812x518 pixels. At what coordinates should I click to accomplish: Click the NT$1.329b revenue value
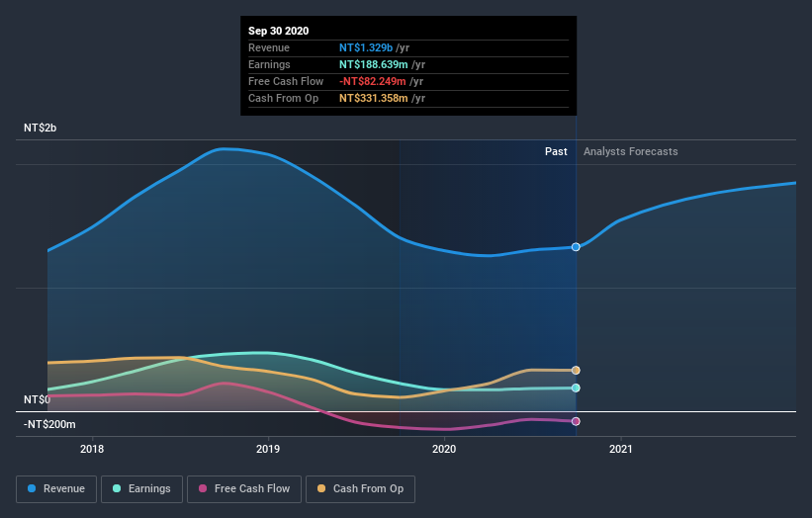click(366, 47)
